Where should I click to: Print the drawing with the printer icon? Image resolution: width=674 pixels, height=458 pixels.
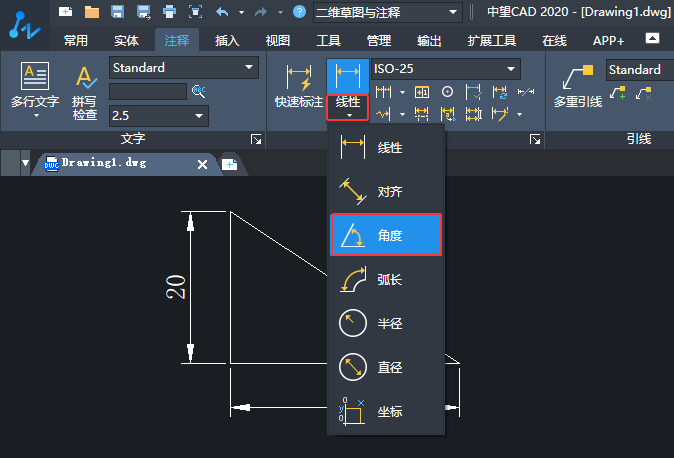[x=169, y=12]
